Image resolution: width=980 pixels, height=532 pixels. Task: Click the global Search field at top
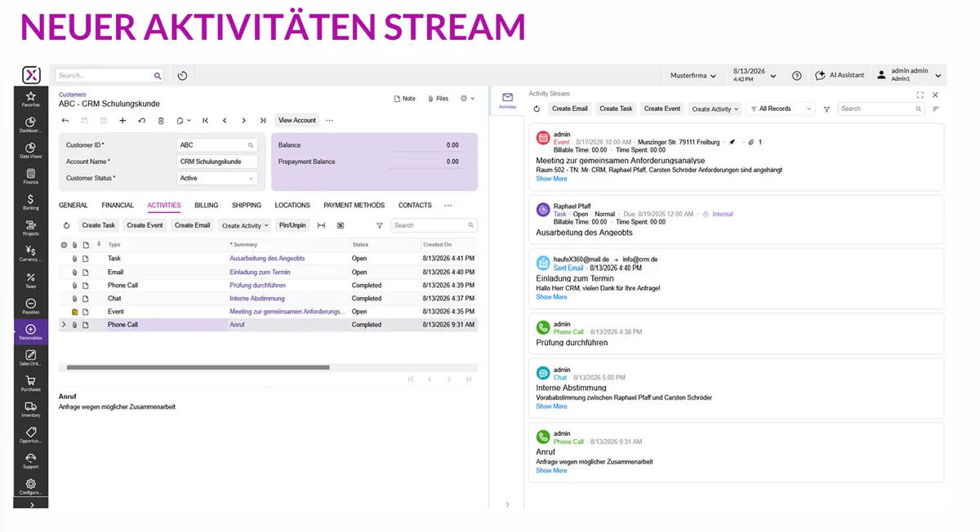click(x=110, y=76)
